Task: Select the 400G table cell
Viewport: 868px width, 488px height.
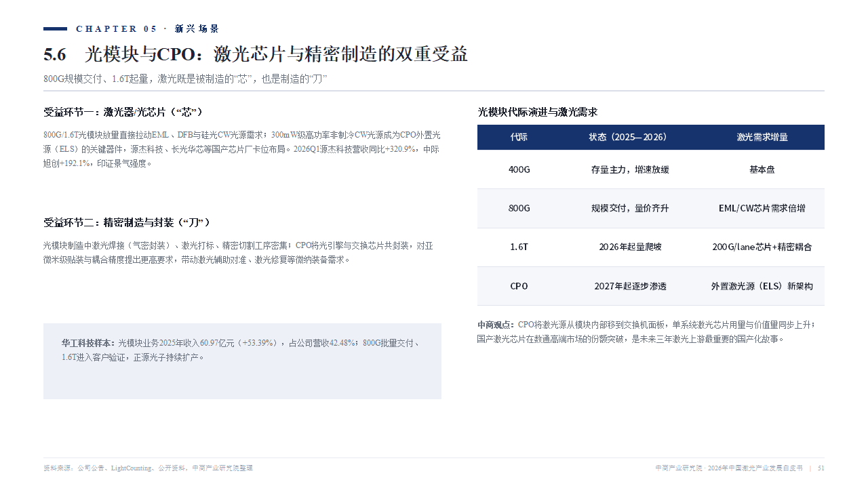Action: 519,169
